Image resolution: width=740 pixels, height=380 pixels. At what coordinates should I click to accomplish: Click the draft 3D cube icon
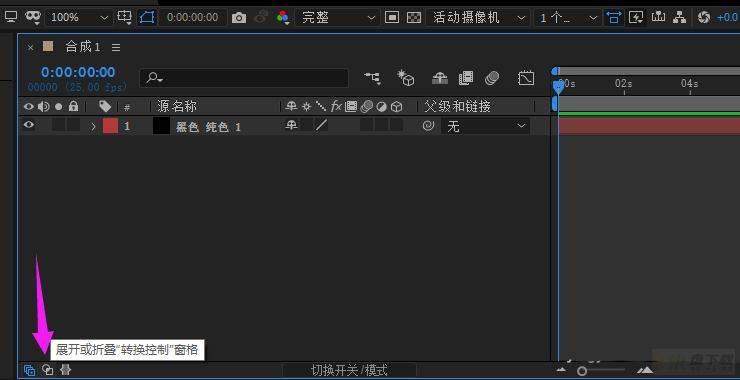tap(405, 78)
